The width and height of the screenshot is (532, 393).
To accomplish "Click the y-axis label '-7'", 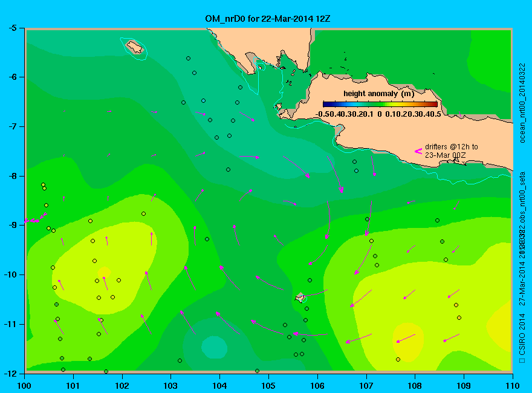I will (x=13, y=126).
